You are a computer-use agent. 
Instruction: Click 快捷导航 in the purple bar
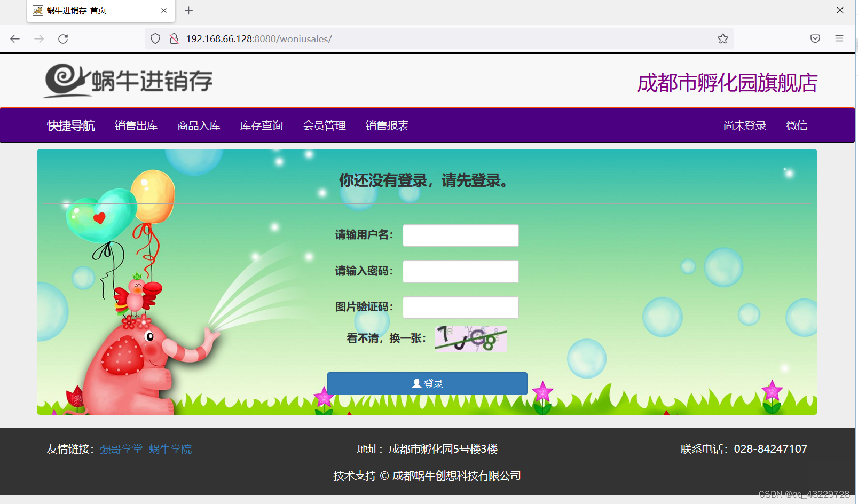tap(70, 125)
